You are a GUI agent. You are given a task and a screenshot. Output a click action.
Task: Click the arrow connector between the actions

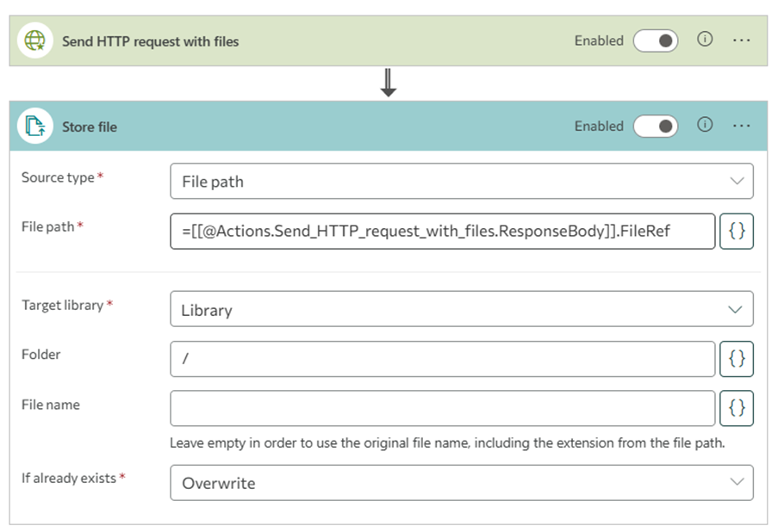(389, 83)
